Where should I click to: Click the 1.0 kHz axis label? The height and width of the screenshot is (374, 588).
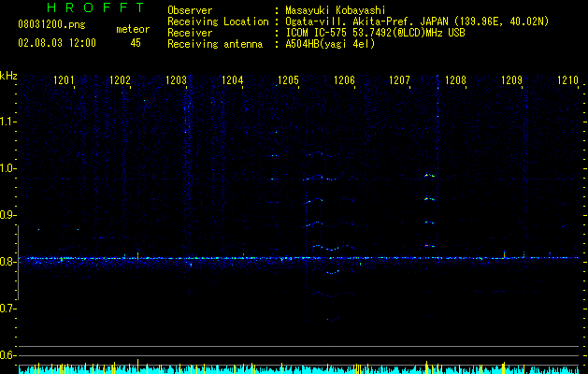pyautogui.click(x=8, y=168)
